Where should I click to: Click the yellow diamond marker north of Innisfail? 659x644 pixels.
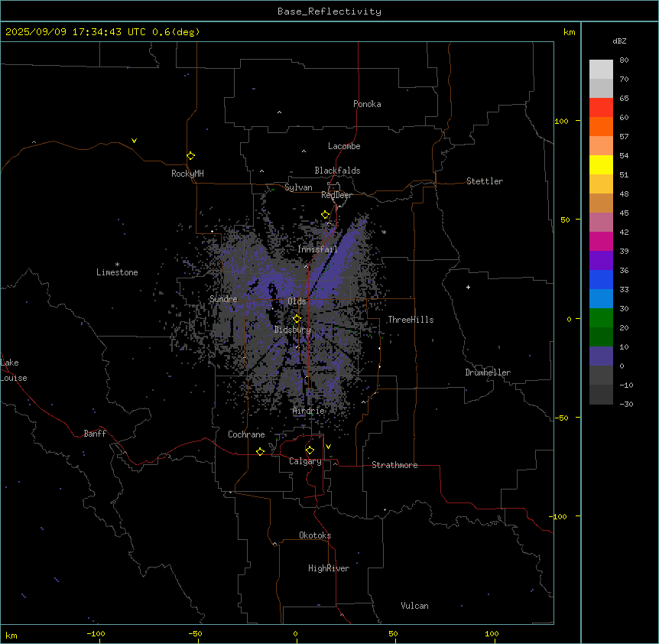[x=325, y=215]
